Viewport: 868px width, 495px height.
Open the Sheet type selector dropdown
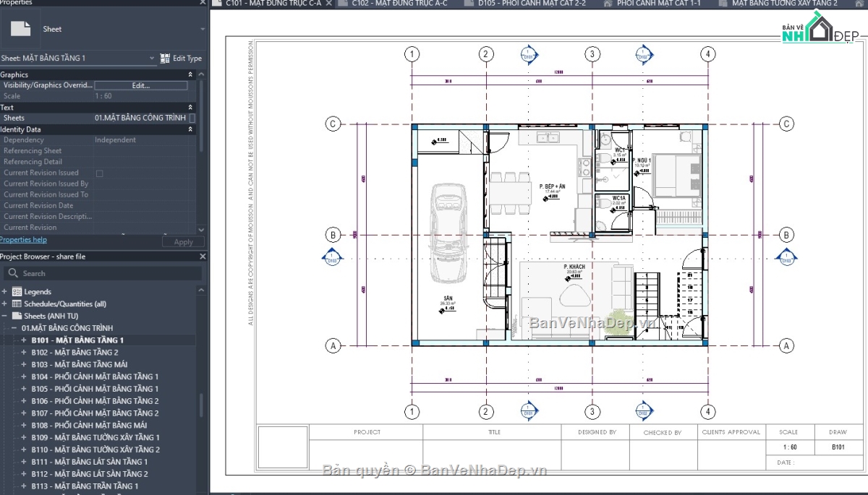click(203, 30)
